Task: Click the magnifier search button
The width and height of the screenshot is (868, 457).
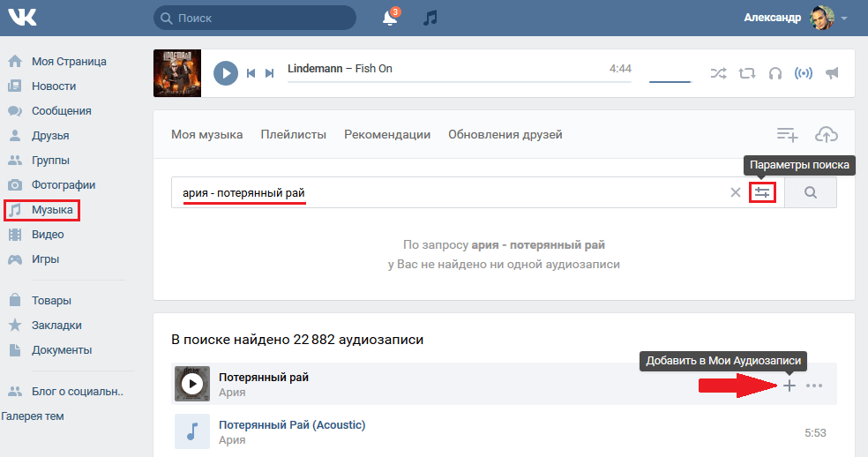Action: pos(811,193)
